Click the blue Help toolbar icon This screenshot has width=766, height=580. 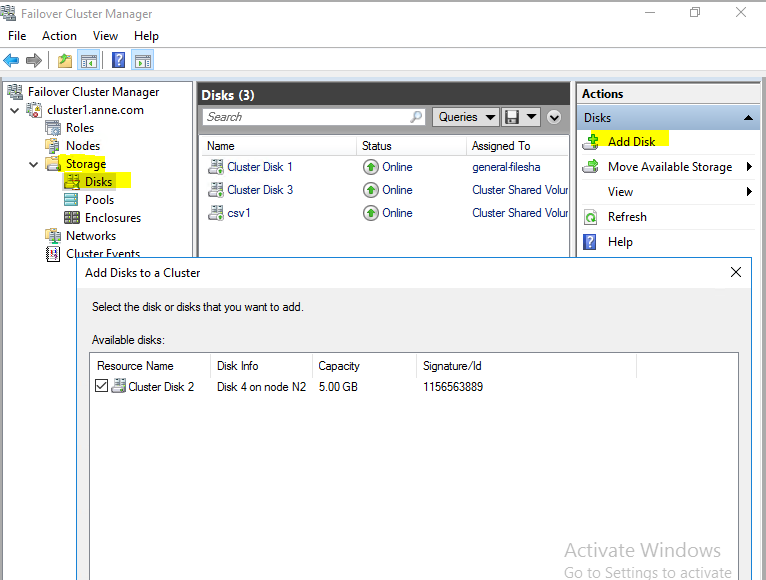pyautogui.click(x=118, y=61)
